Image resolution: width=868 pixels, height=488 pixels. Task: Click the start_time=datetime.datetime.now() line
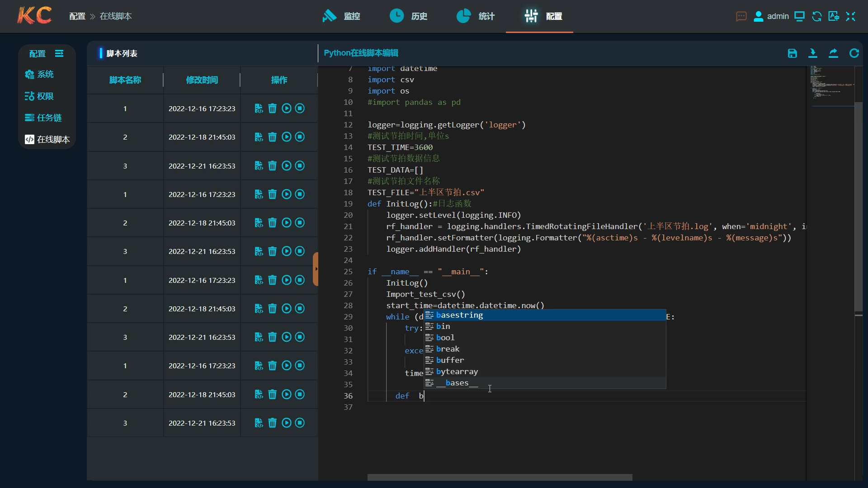(465, 305)
